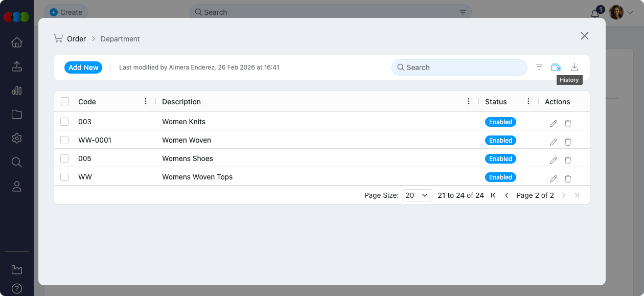Select the WW-0001 row checkbox
The width and height of the screenshot is (644, 296).
pos(64,140)
